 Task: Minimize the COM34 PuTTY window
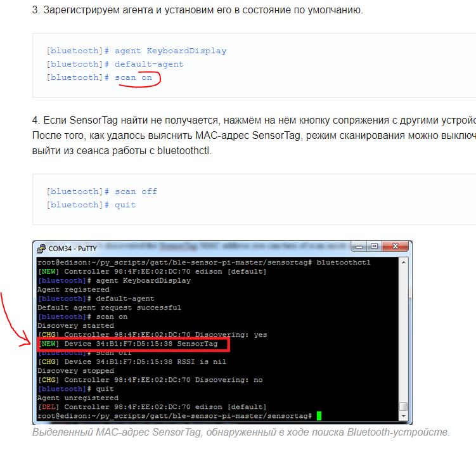point(359,246)
